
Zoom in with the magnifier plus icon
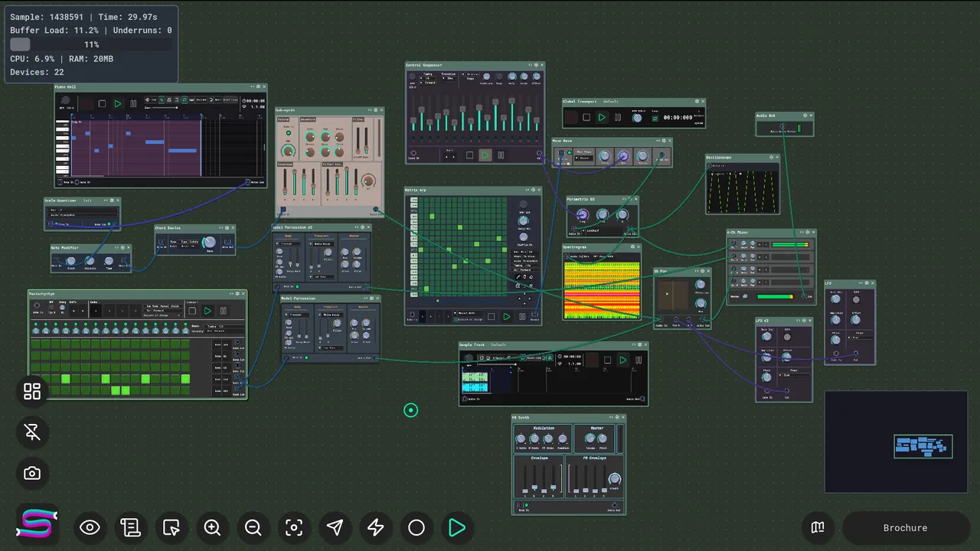coord(212,527)
